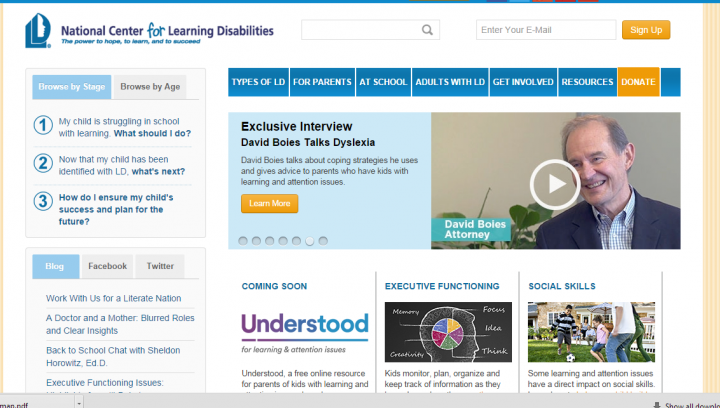Click the step 2 circle icon
Screen dimensions: 720x408
(x=43, y=163)
